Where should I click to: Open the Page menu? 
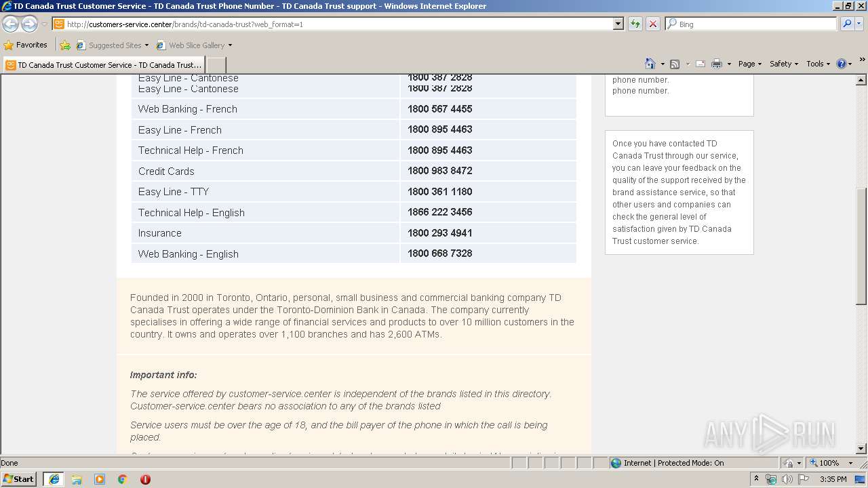749,64
